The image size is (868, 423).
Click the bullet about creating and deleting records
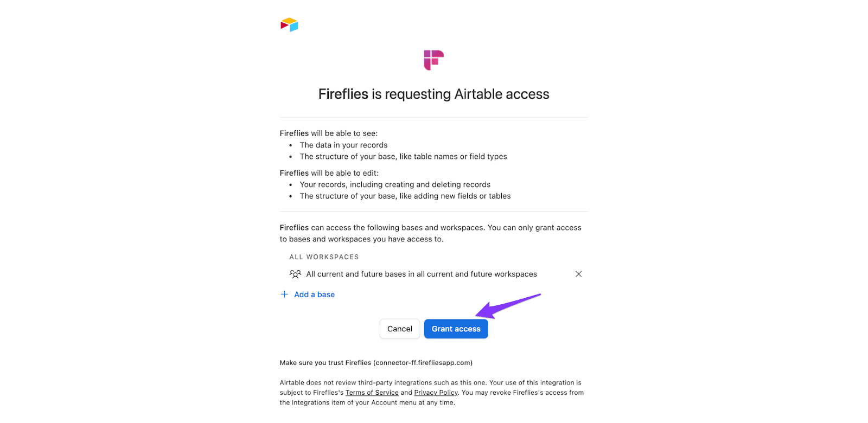pyautogui.click(x=395, y=185)
